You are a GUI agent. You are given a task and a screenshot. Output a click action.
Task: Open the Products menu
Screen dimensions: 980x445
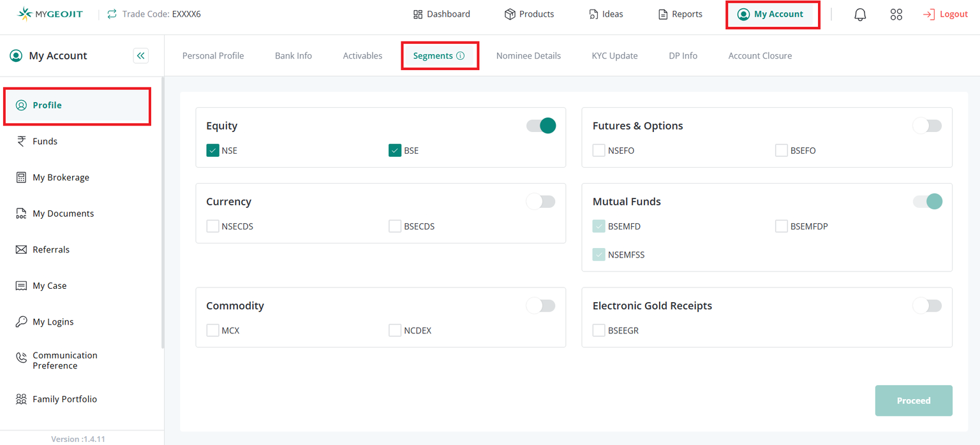click(529, 14)
